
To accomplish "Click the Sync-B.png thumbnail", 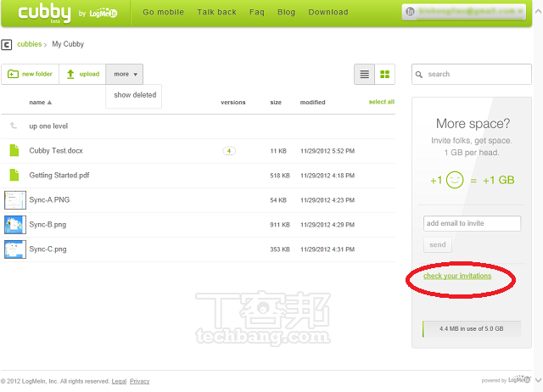I will pos(15,225).
